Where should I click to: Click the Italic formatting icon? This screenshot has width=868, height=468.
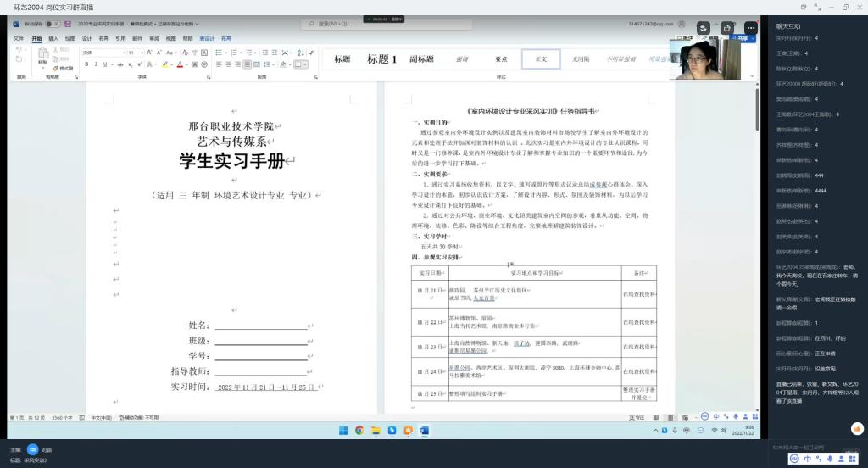96,64
